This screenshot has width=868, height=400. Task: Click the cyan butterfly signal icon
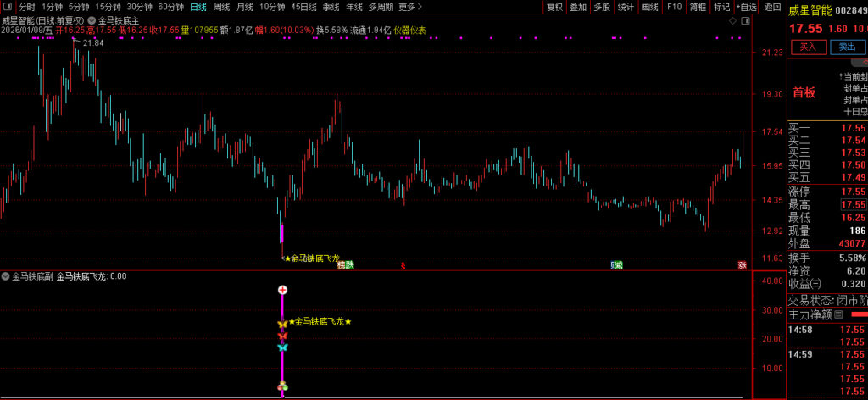pos(282,347)
